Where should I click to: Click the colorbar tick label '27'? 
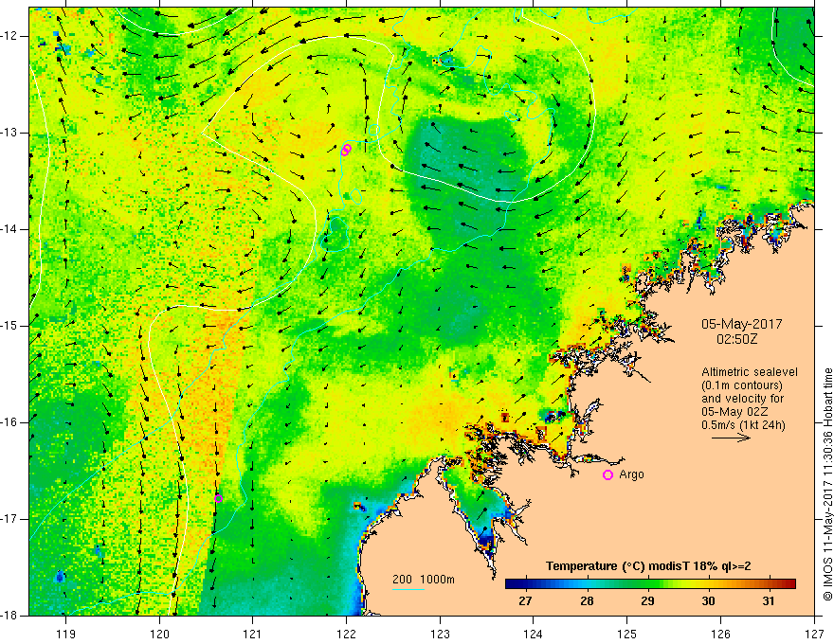coord(525,601)
